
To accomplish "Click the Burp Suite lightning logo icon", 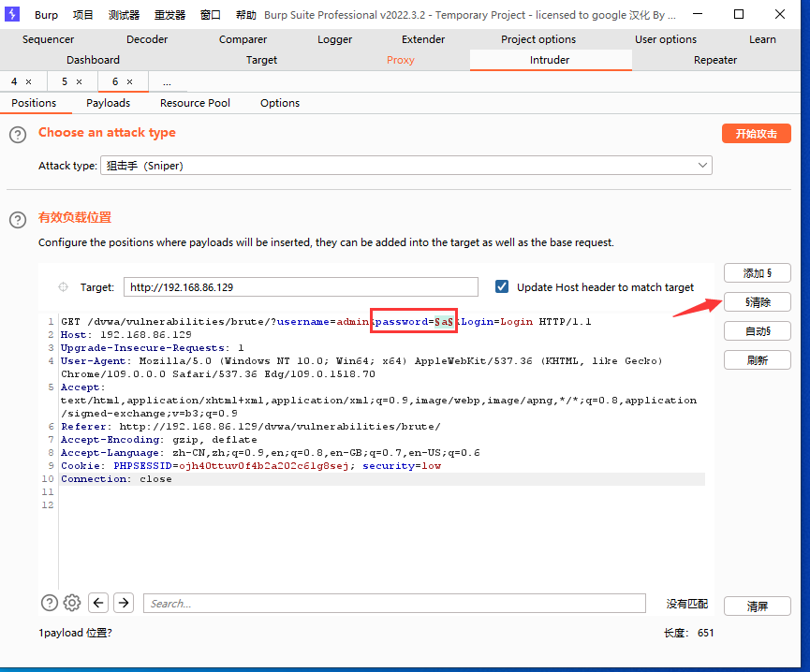I will [x=12, y=14].
